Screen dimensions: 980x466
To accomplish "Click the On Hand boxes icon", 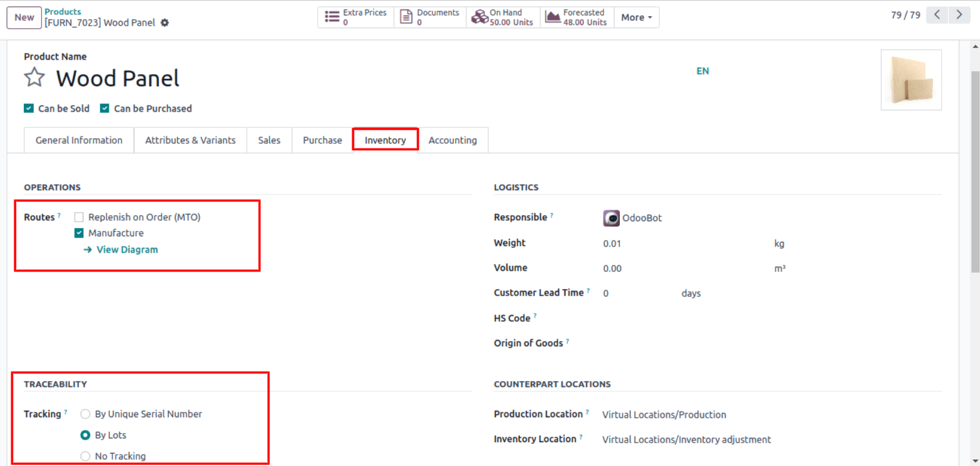I will [x=479, y=17].
